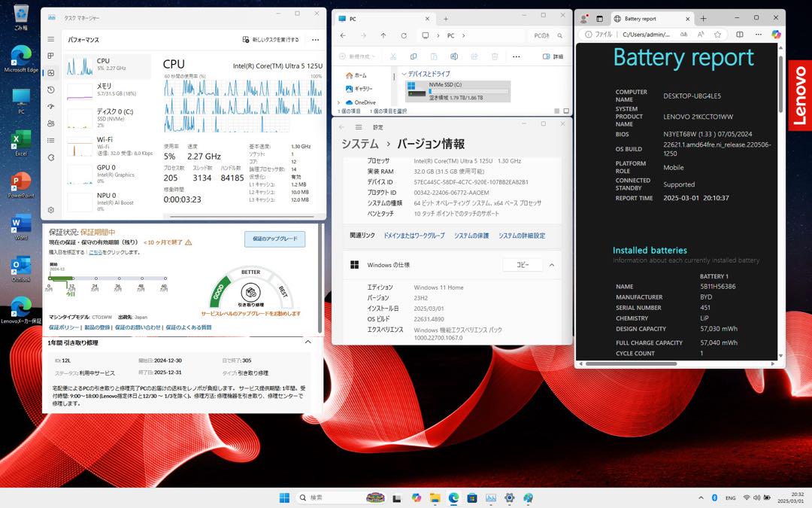Expand OneDrive in Explorer navigation pane
The height and width of the screenshot is (508, 812).
click(x=338, y=102)
